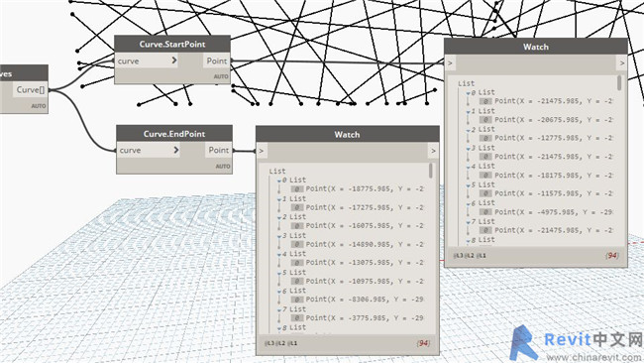Click the {94} item count in upper-right Watch
This screenshot has width=644, height=363.
[x=612, y=255]
